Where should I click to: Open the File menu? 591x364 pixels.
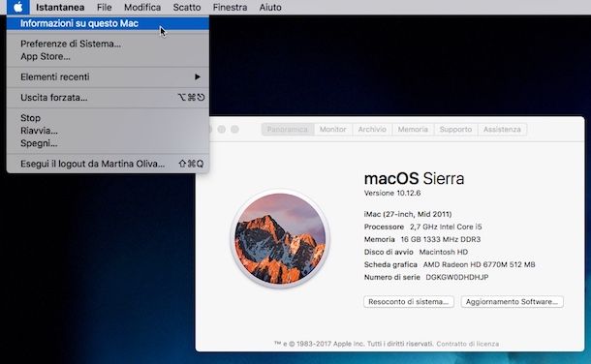104,7
